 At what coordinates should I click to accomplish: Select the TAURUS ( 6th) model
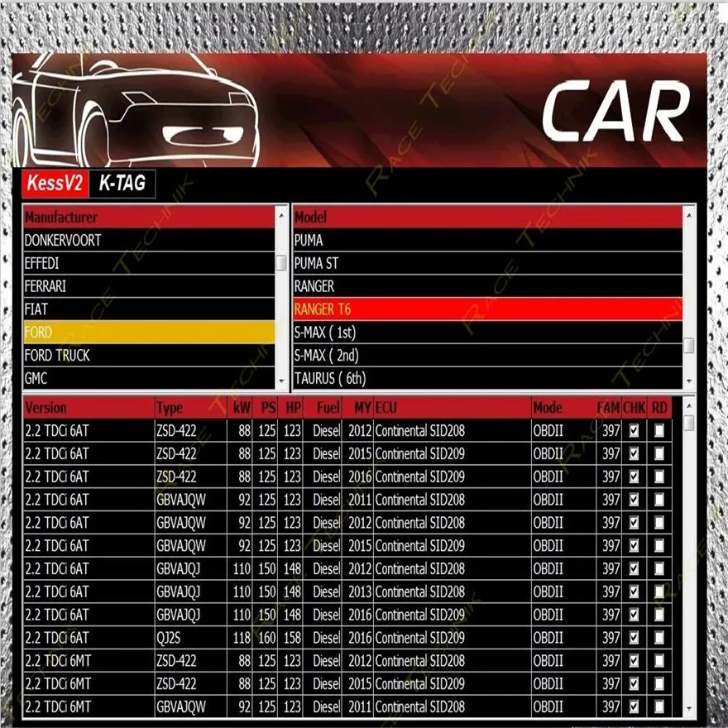487,378
